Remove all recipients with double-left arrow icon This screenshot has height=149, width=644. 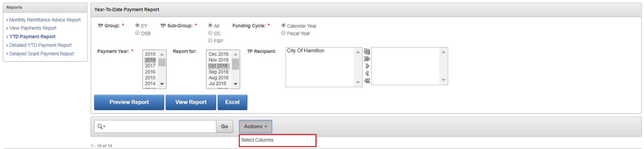(367, 80)
